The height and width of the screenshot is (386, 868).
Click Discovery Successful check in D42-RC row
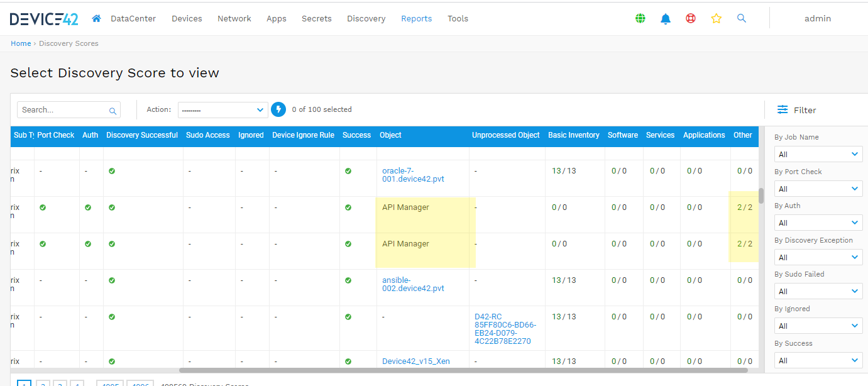pyautogui.click(x=112, y=317)
